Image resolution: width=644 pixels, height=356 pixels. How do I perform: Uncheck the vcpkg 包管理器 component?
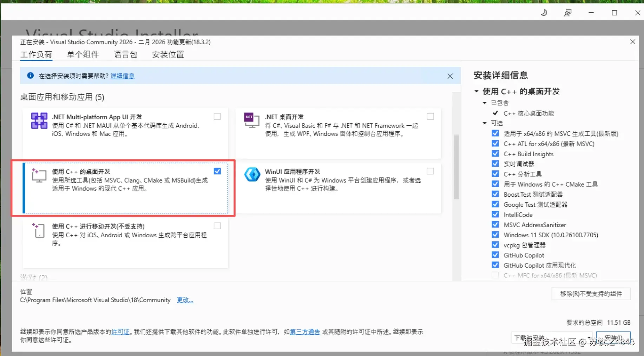click(495, 245)
